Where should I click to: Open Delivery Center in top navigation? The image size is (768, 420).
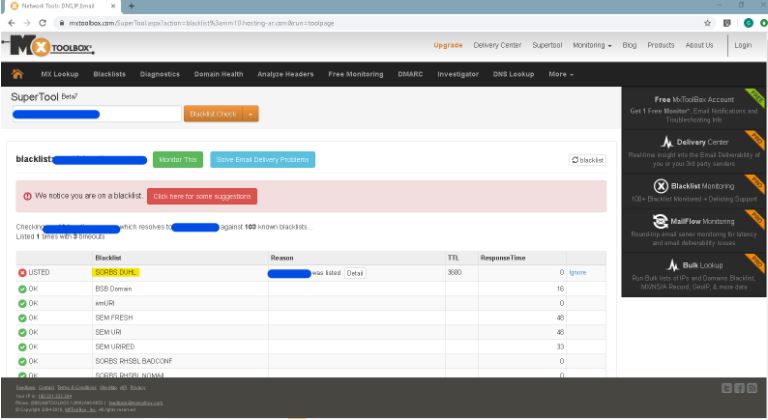pos(497,45)
